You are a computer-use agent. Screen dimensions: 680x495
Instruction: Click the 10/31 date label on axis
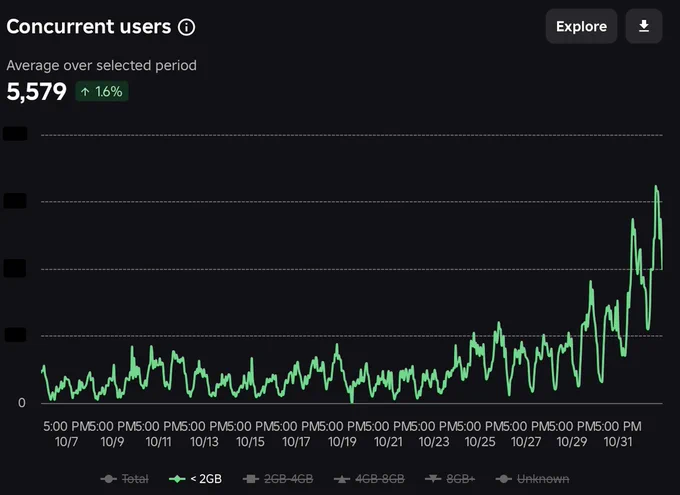[618, 442]
